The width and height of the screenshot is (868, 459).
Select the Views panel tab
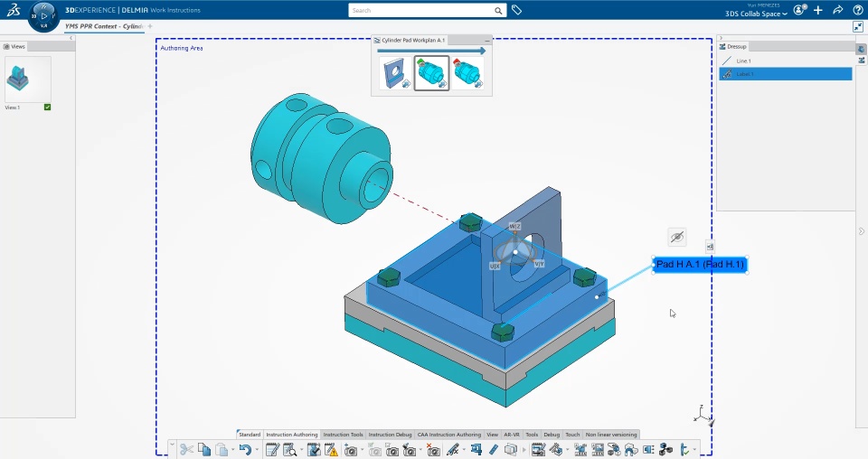pyautogui.click(x=14, y=46)
